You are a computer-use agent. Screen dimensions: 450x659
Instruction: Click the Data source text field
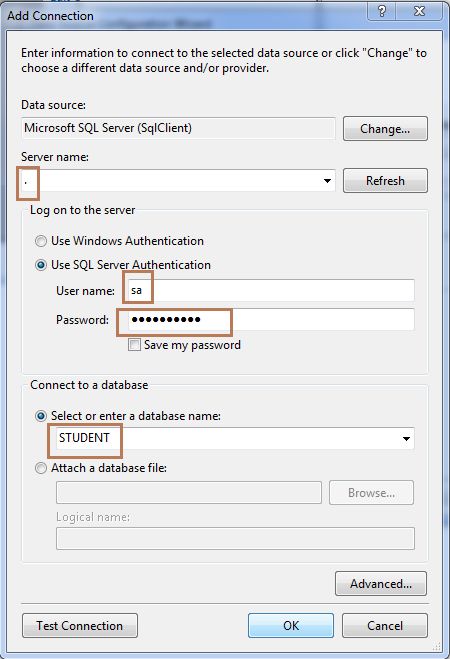coord(178,128)
